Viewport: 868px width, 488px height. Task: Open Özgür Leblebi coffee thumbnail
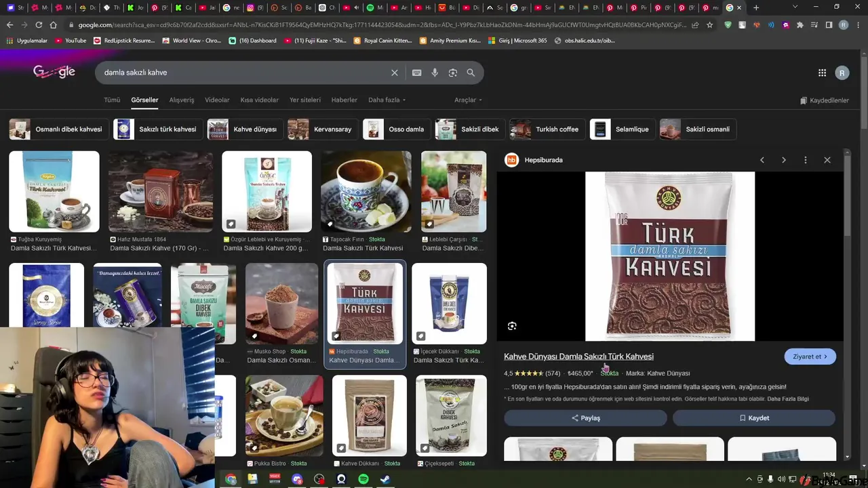tap(267, 192)
